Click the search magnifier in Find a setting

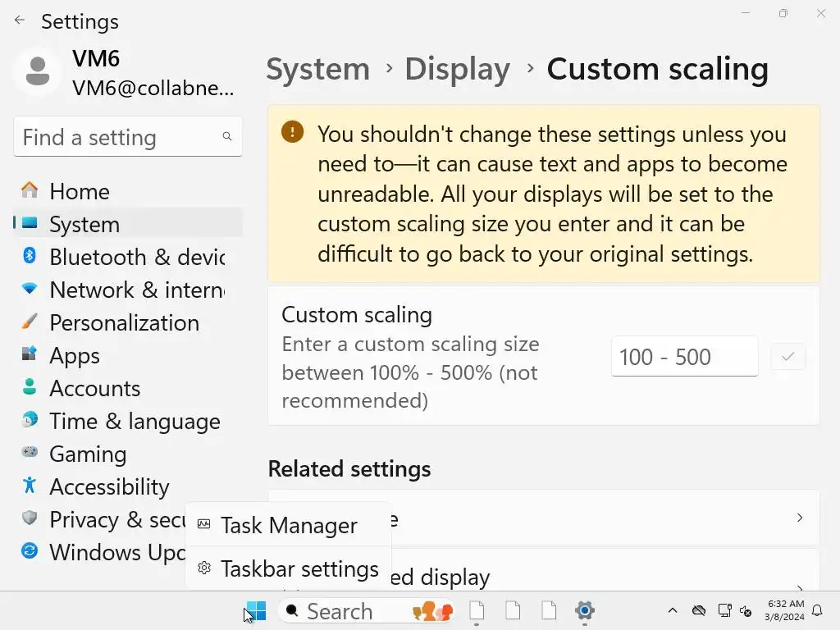[x=227, y=137]
